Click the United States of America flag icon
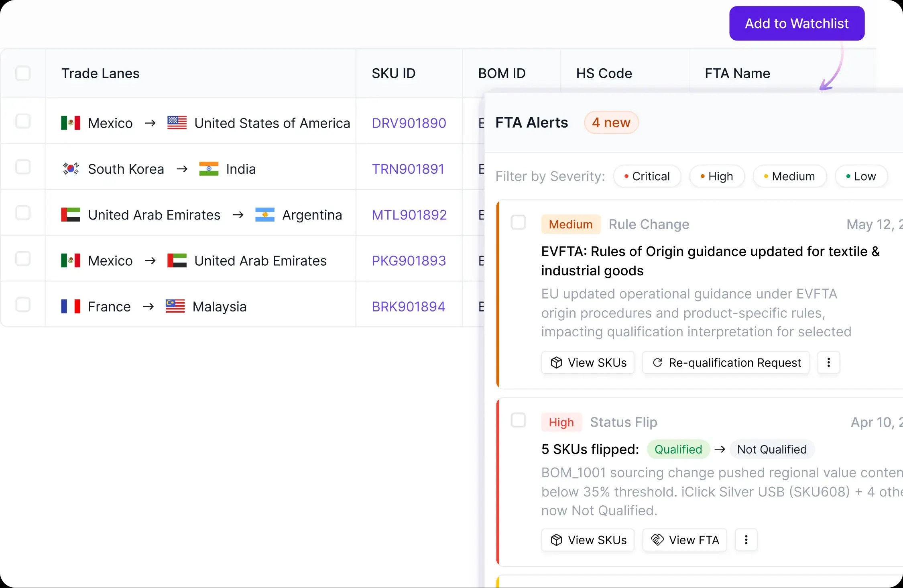Screen dimensions: 903x588 177,123
